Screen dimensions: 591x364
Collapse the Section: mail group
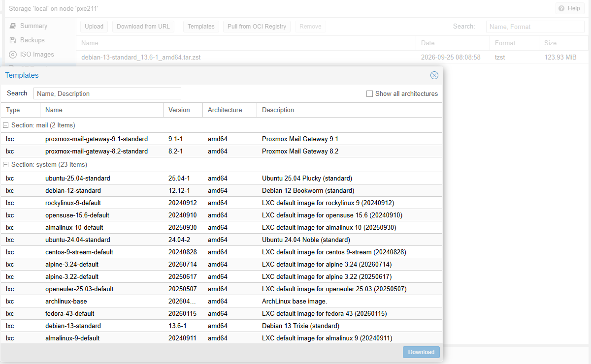tap(6, 125)
